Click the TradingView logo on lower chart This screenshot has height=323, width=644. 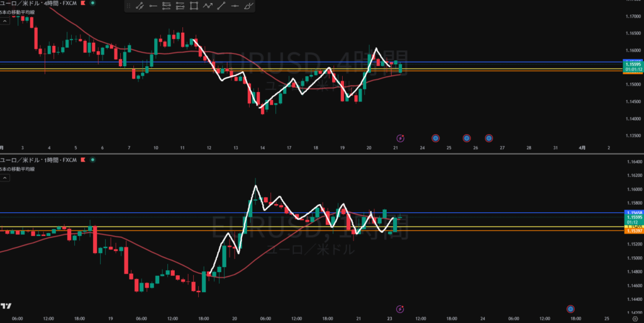click(x=6, y=306)
